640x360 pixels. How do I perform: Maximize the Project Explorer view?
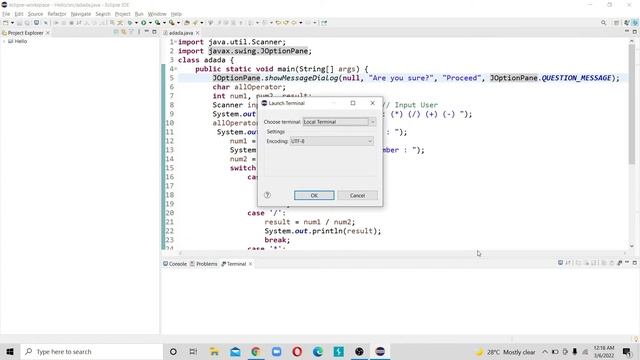(x=154, y=32)
